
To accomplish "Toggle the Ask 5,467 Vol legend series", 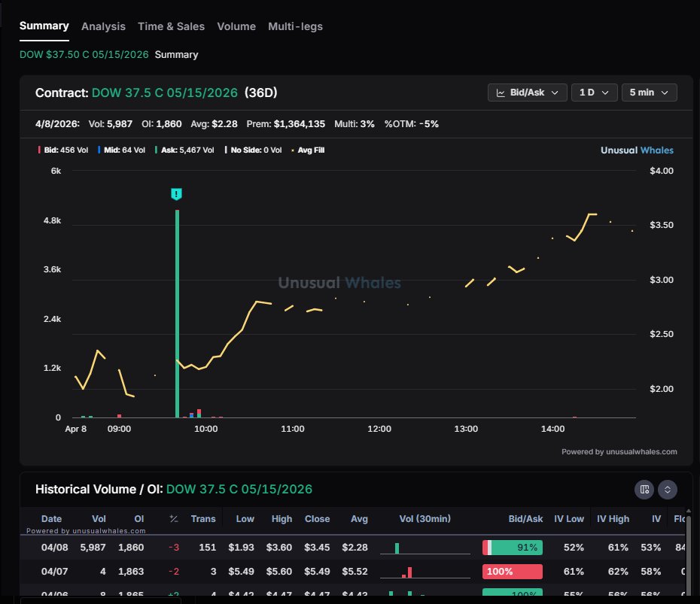I will click(185, 150).
